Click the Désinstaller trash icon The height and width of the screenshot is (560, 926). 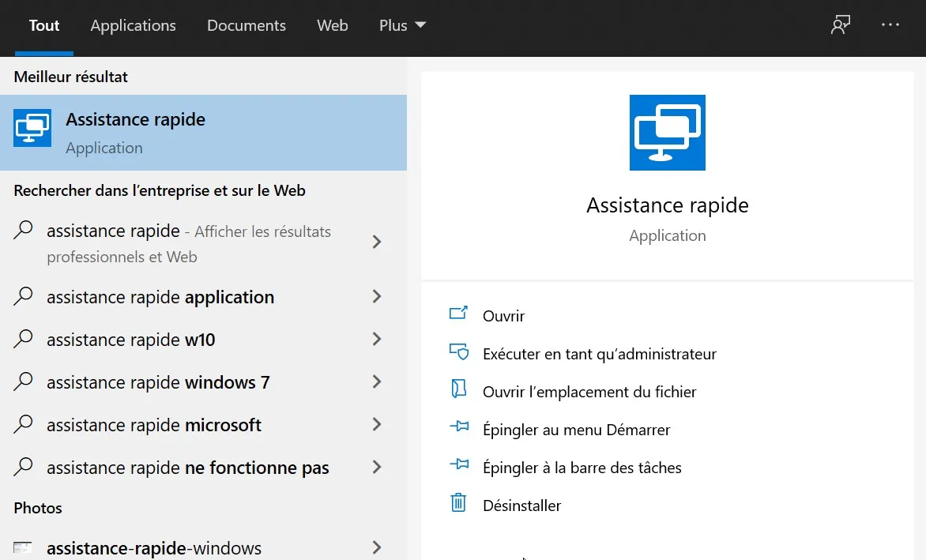(458, 502)
